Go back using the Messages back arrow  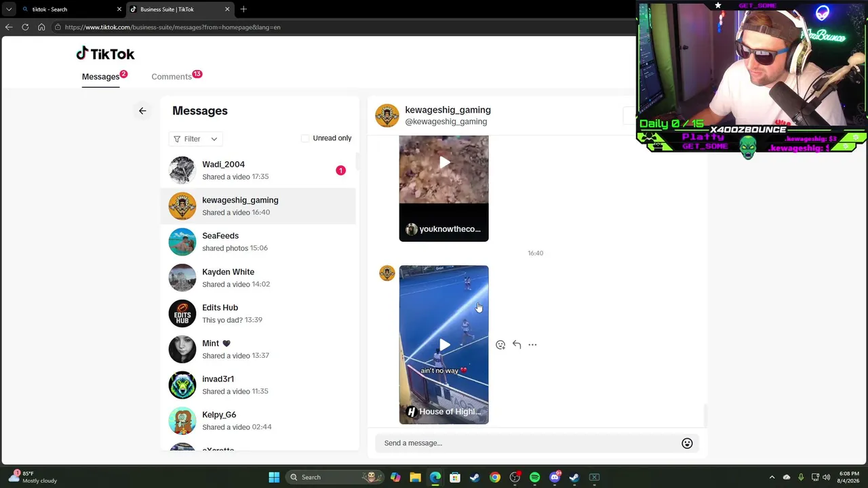point(142,110)
